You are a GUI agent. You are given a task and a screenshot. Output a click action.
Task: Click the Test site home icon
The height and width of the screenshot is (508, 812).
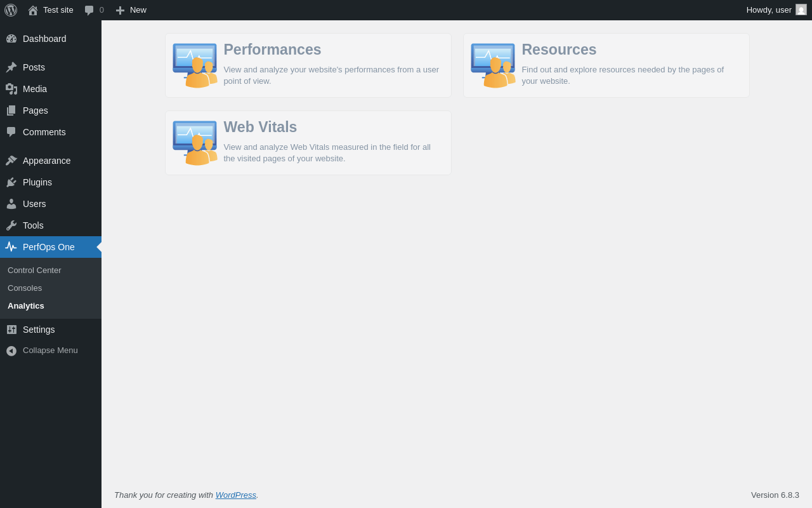[33, 10]
